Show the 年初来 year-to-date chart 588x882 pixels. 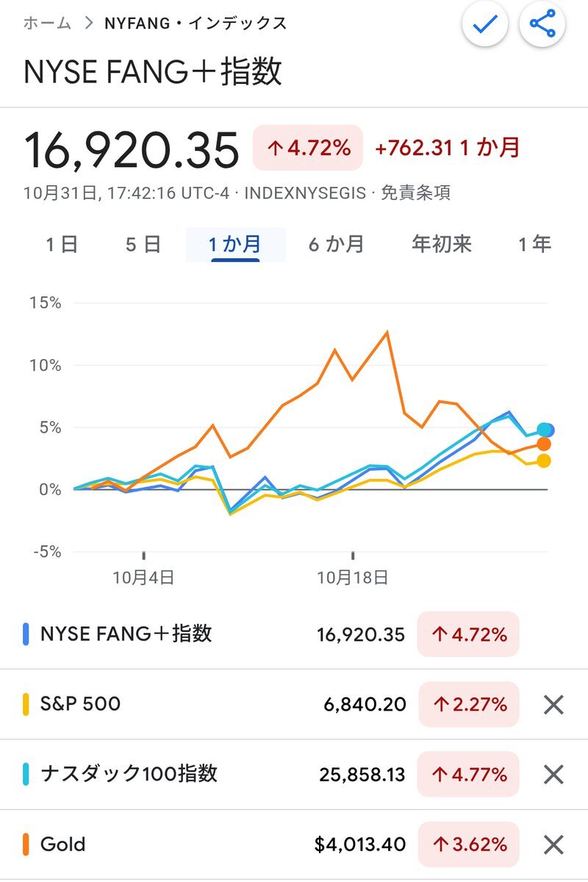[x=442, y=244]
